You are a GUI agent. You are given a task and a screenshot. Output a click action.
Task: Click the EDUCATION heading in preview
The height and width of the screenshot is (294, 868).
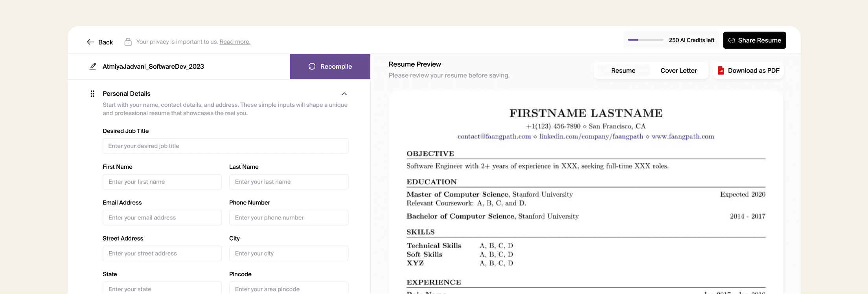[x=431, y=182]
